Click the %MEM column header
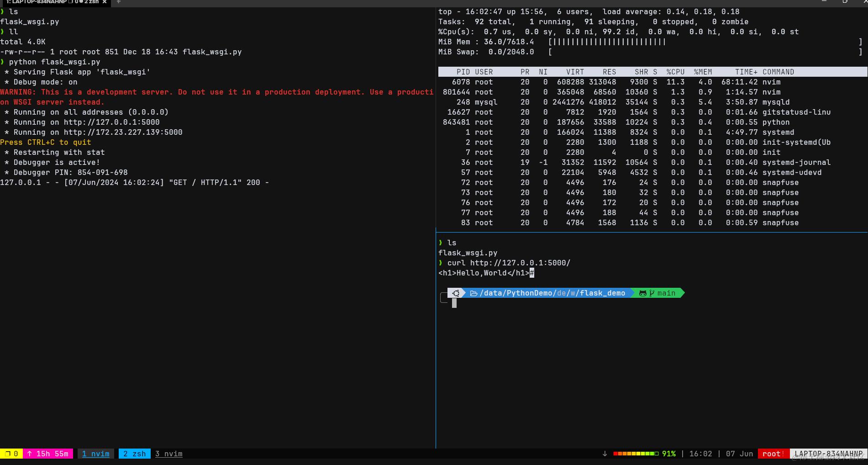This screenshot has height=465, width=868. coord(703,72)
